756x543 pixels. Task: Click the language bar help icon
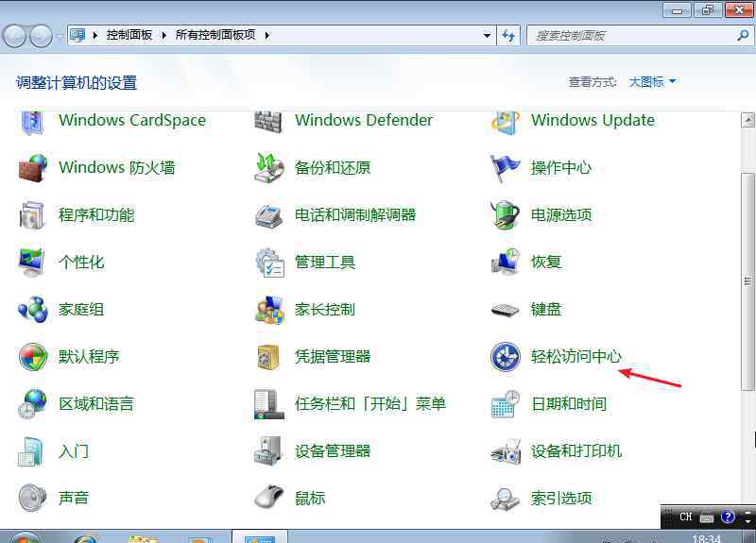[x=728, y=517]
